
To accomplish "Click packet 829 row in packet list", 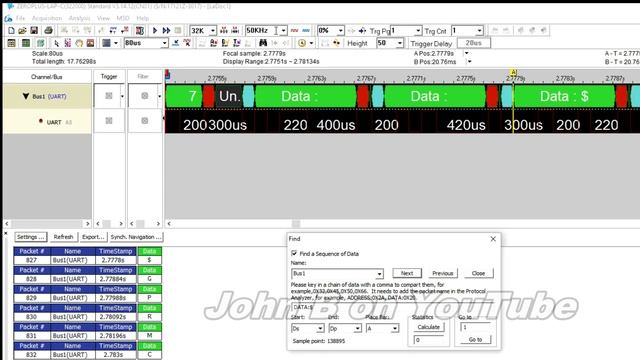I will 88,298.
